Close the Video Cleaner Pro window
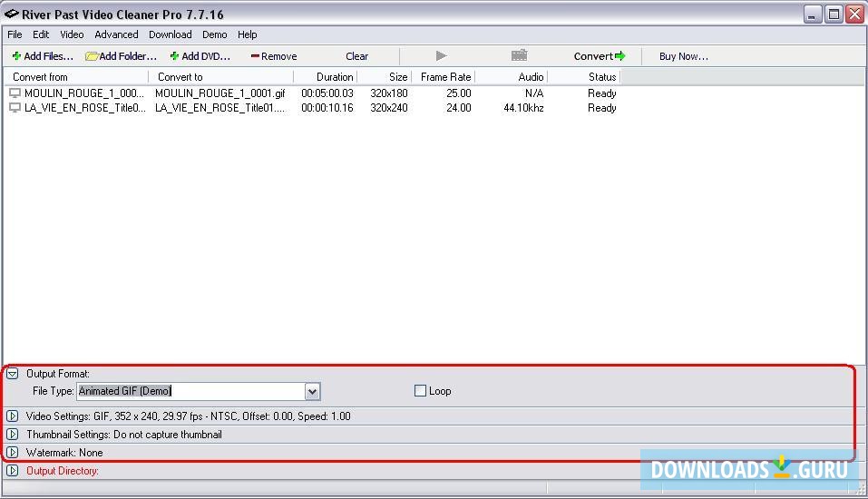This screenshot has width=868, height=499. tap(854, 14)
